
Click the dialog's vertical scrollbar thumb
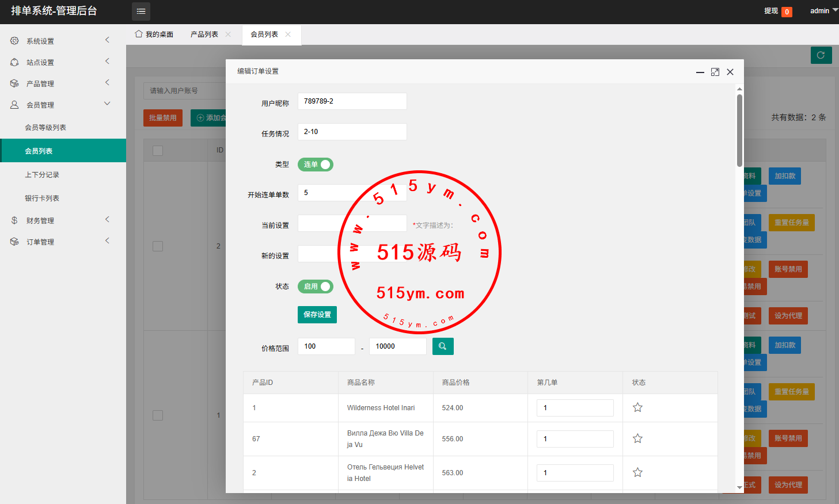pos(739,129)
